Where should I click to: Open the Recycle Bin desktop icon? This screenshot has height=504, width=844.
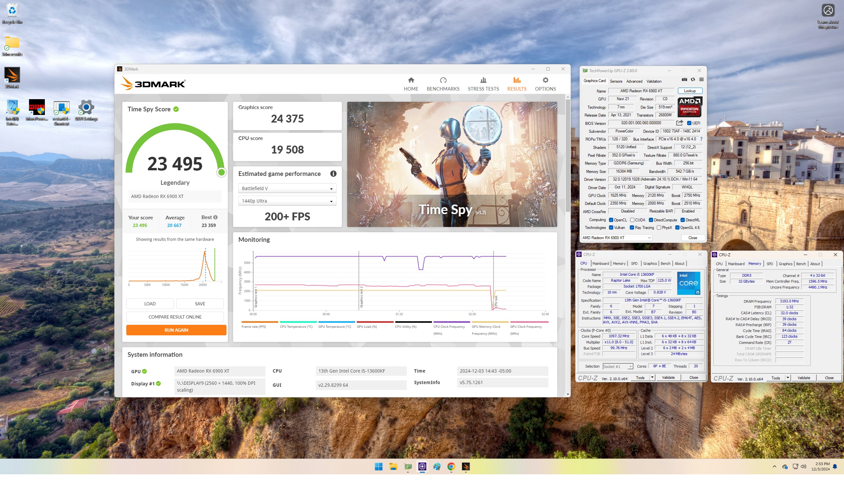pos(12,14)
